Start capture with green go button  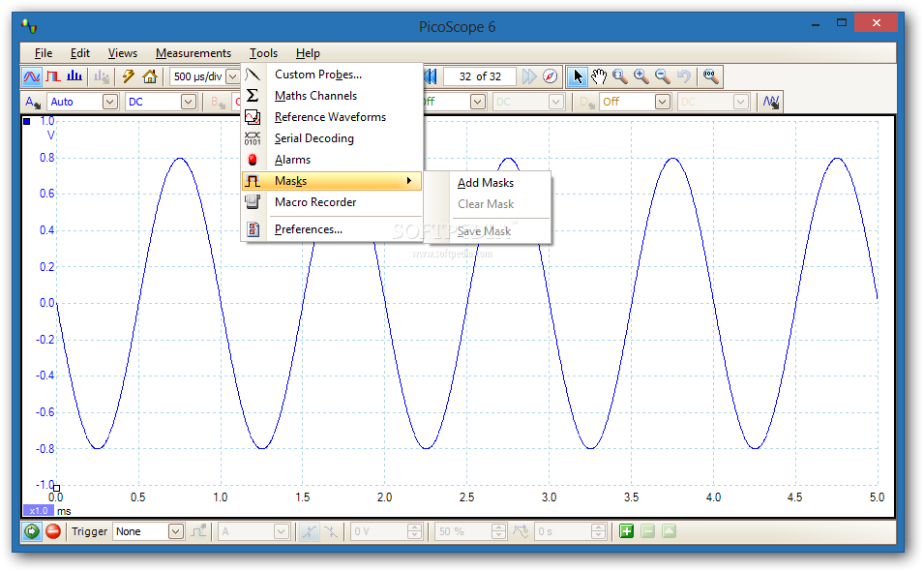click(x=32, y=531)
